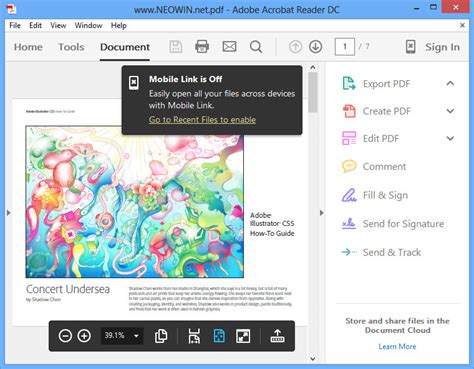Toggle fit one full page icon
Image resolution: width=474 pixels, height=369 pixels.
coord(219,336)
